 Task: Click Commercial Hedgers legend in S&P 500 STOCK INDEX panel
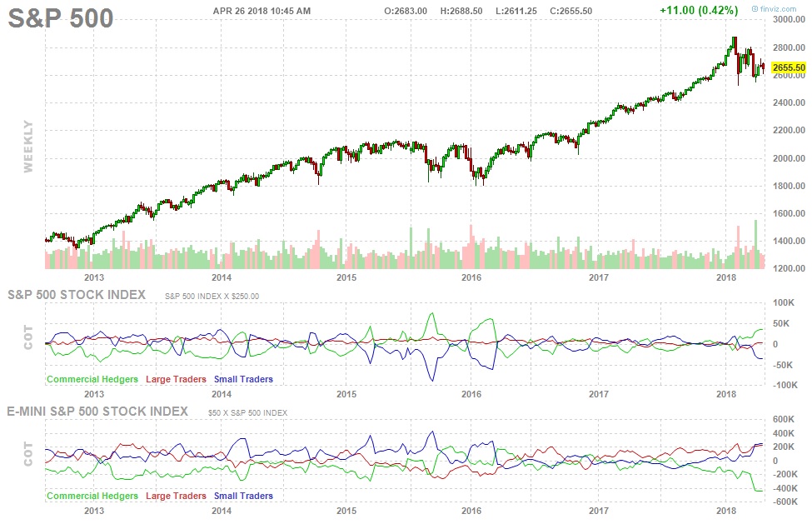tap(92, 379)
